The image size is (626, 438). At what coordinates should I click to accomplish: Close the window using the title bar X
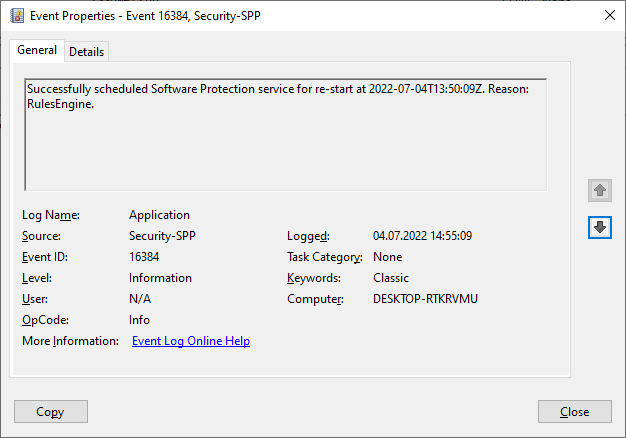tap(610, 15)
